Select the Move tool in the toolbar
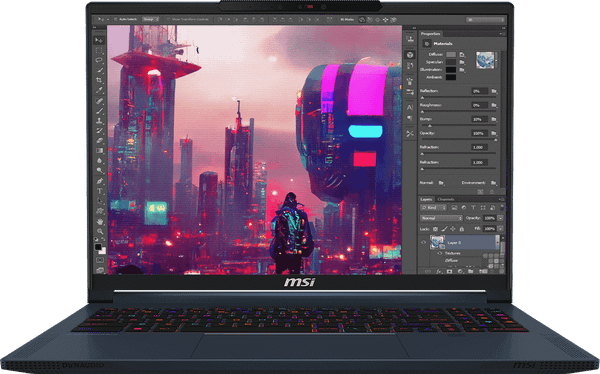This screenshot has height=374, width=600. [x=99, y=41]
